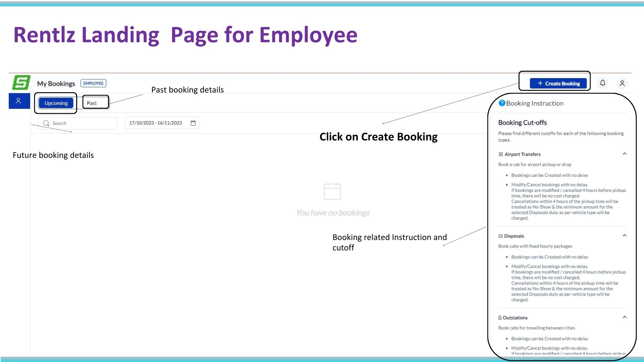Click the car icon beside Disposals
Image resolution: width=644 pixels, height=362 pixels.
[500, 236]
